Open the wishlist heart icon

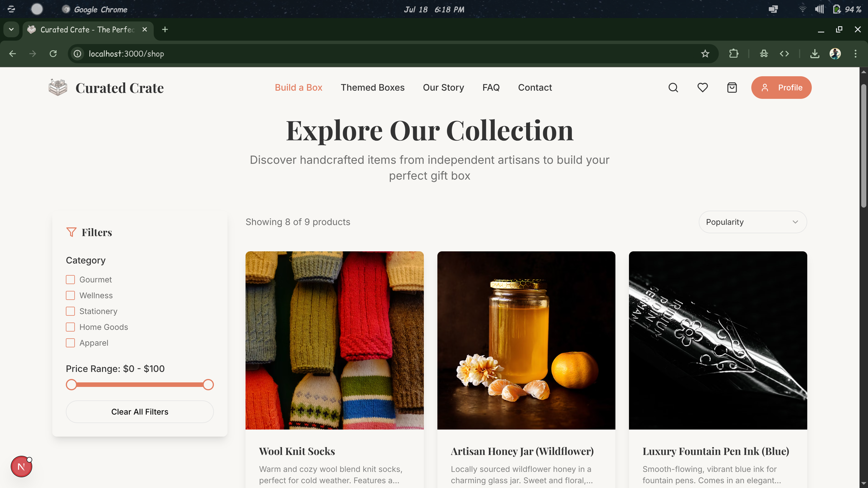(702, 87)
